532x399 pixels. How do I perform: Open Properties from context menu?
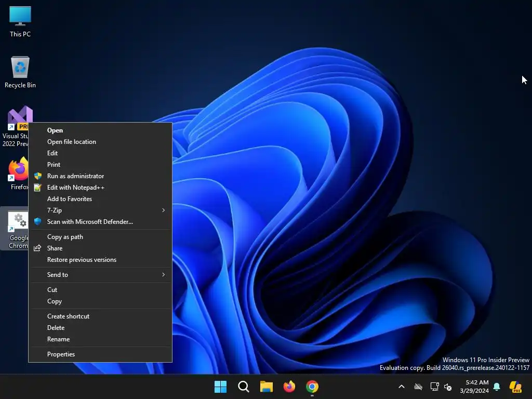(x=100, y=354)
